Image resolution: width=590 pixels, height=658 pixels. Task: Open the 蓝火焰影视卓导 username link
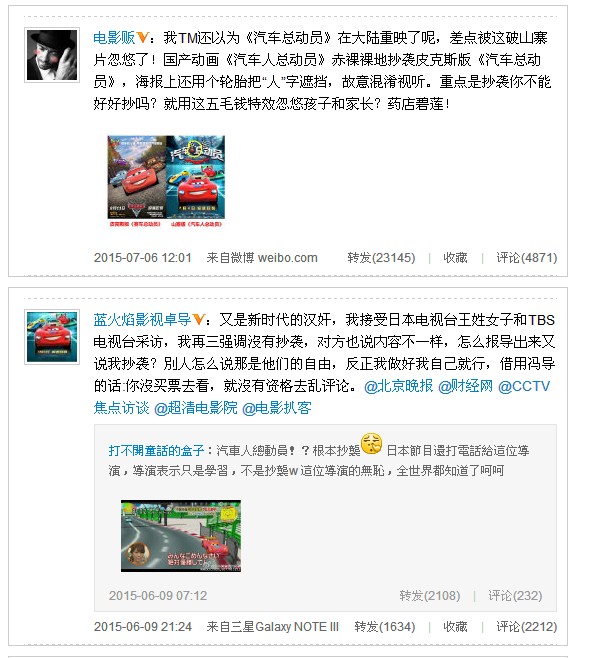[142, 320]
